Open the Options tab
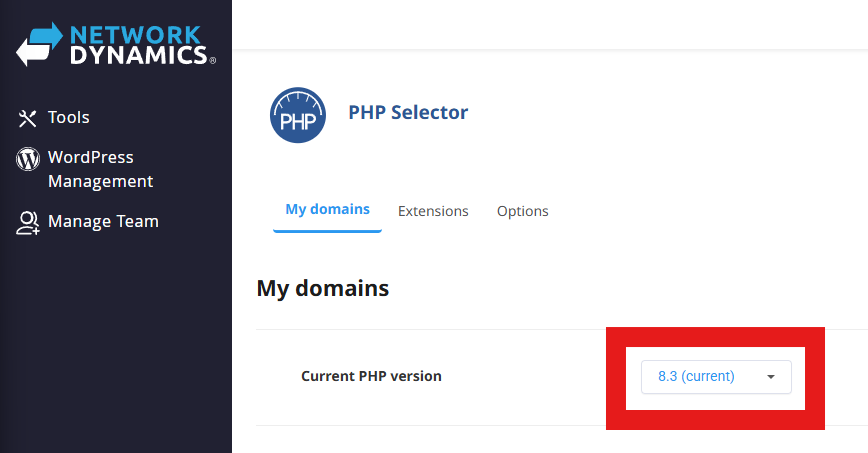The height and width of the screenshot is (453, 868). 523,211
